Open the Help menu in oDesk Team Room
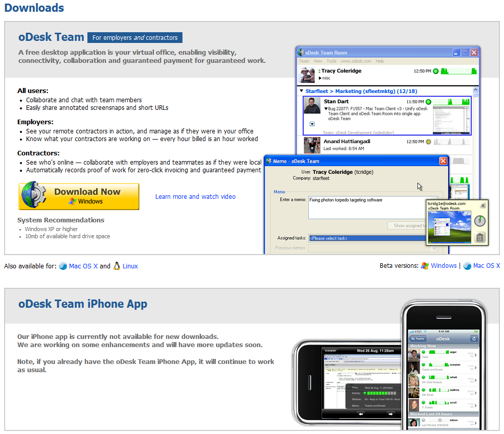 click(x=380, y=61)
